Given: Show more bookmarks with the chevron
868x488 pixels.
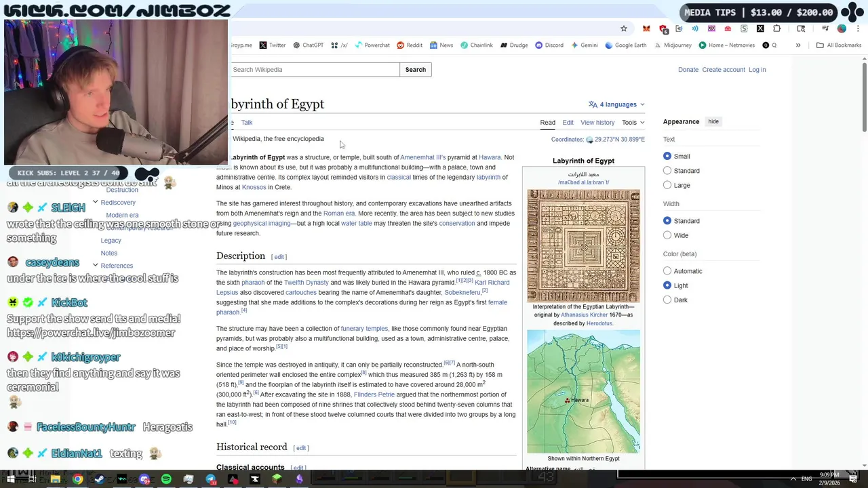Looking at the screenshot, I should pos(798,45).
